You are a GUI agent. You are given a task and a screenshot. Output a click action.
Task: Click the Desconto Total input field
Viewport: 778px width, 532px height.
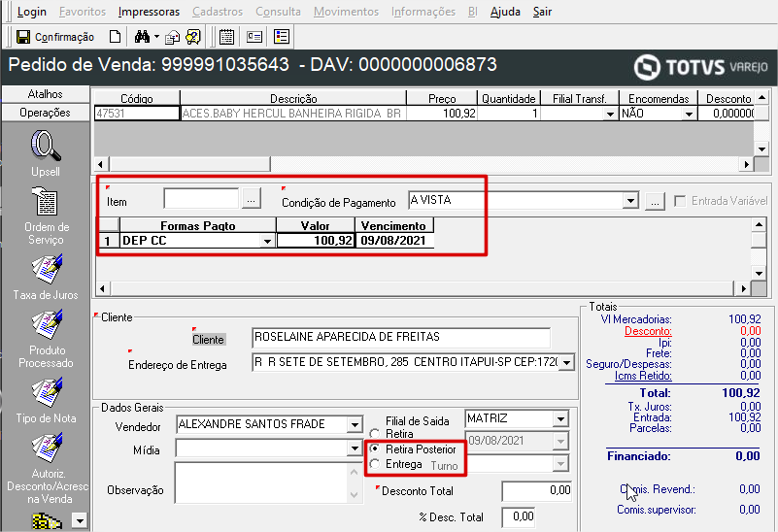point(537,491)
